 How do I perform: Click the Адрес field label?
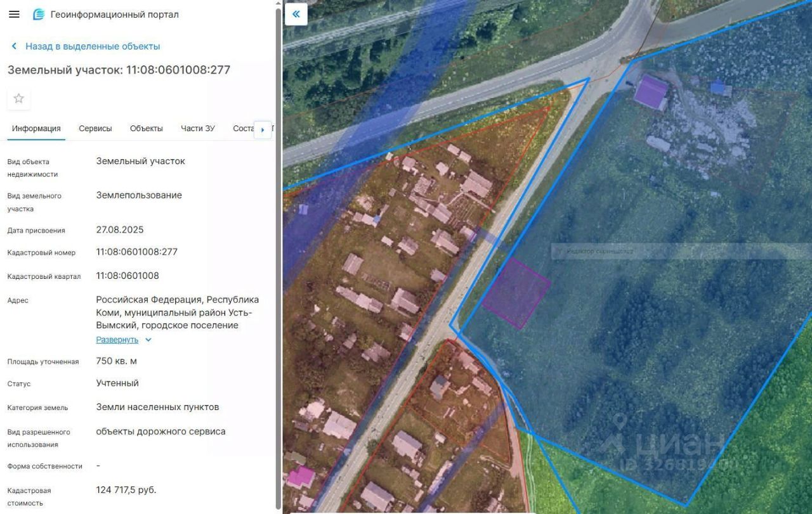click(x=18, y=300)
